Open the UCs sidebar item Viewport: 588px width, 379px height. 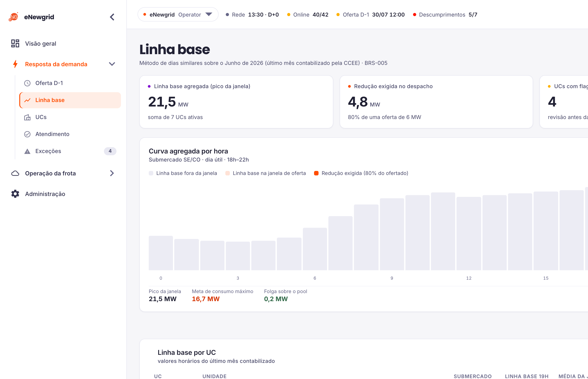[70, 117]
